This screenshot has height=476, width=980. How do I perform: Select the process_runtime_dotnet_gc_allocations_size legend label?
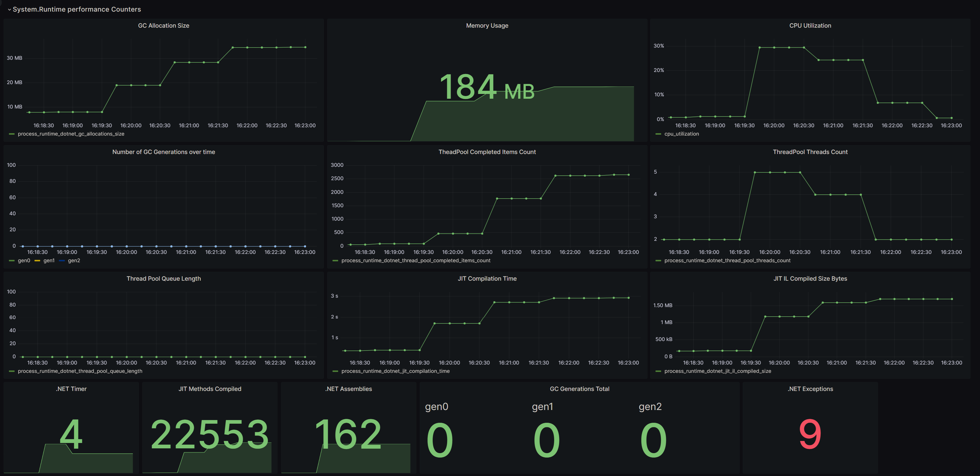(x=70, y=134)
